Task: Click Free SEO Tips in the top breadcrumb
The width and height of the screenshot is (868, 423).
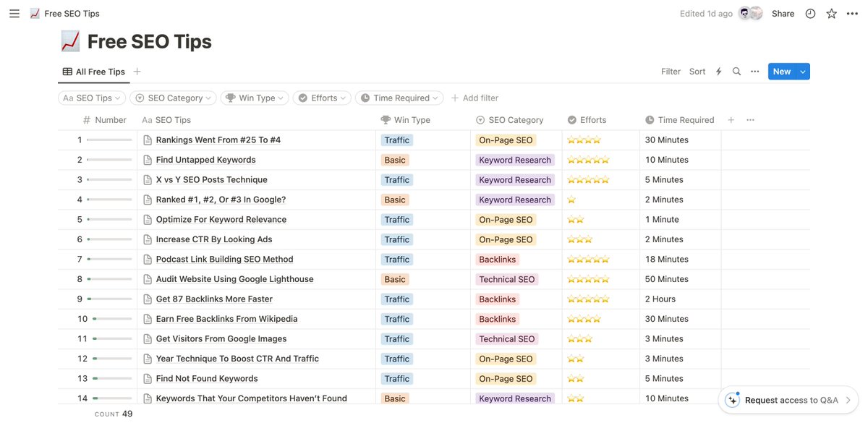Action: [72, 12]
